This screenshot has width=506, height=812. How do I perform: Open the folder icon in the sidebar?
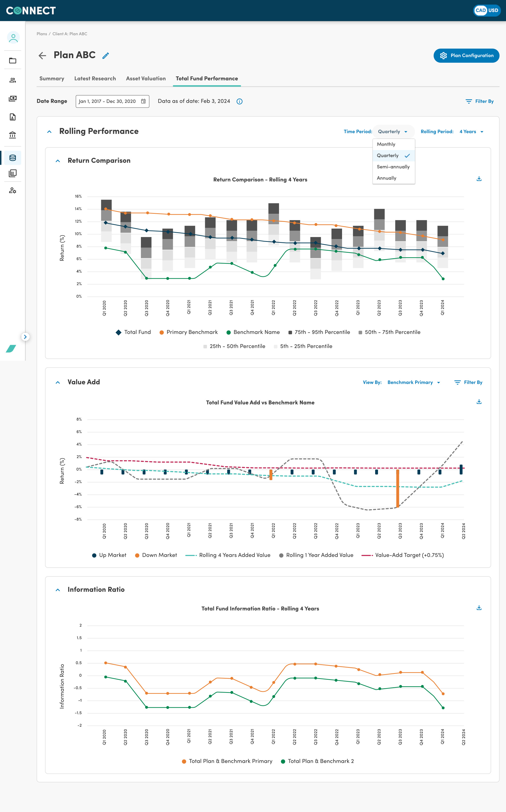tap(13, 60)
